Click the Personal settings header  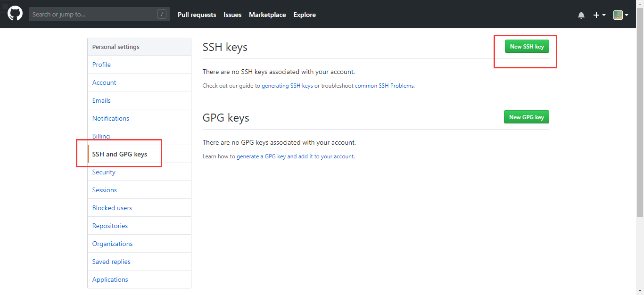139,47
